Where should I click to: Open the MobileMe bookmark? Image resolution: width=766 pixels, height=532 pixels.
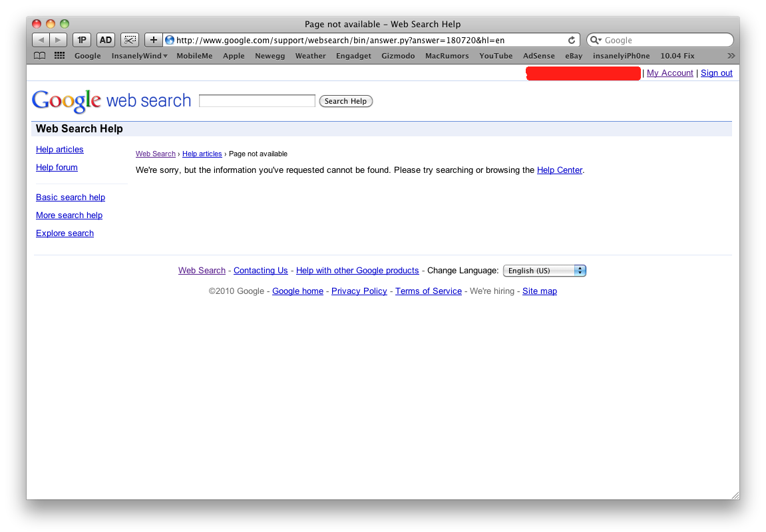pyautogui.click(x=194, y=56)
